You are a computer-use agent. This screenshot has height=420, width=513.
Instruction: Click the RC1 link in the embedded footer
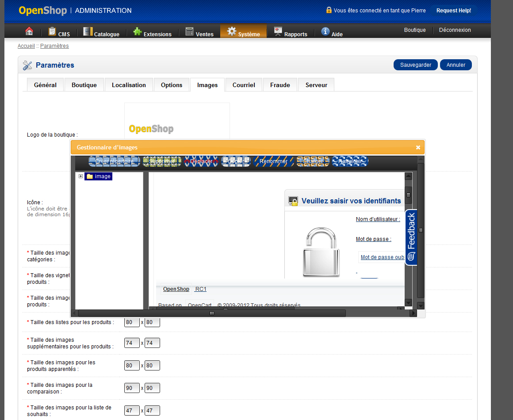pos(200,289)
